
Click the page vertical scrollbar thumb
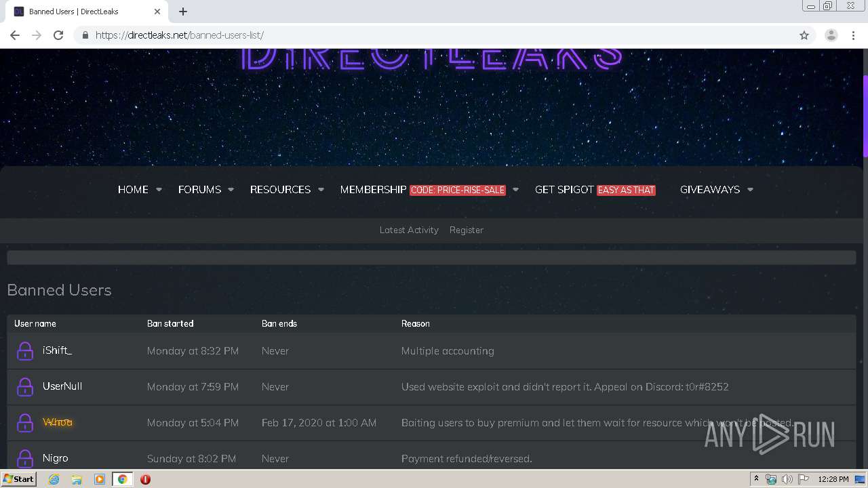click(x=865, y=115)
